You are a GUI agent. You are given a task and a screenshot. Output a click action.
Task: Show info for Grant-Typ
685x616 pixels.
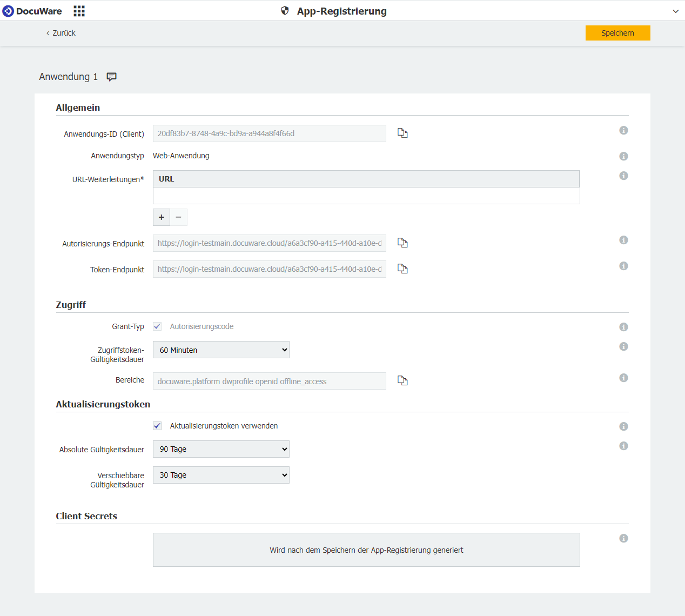(x=623, y=326)
